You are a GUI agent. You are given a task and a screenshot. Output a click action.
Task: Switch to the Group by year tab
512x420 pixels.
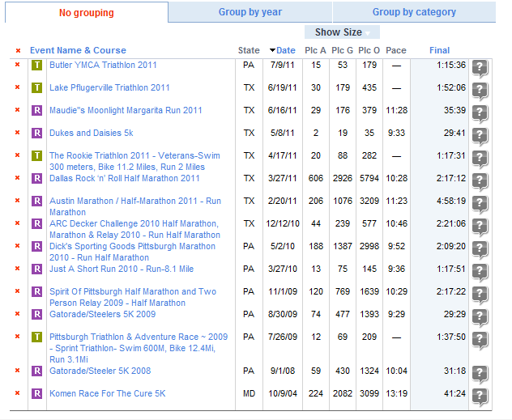pos(250,12)
